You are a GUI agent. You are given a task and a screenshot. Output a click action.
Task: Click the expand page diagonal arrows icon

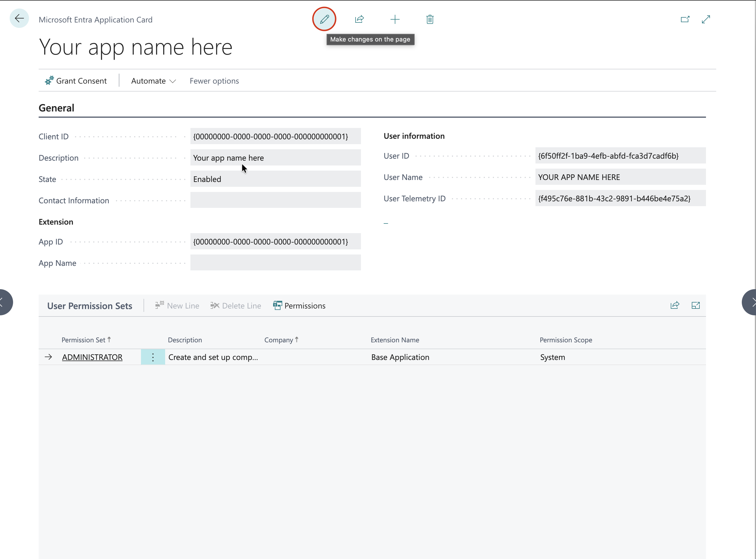(x=706, y=19)
